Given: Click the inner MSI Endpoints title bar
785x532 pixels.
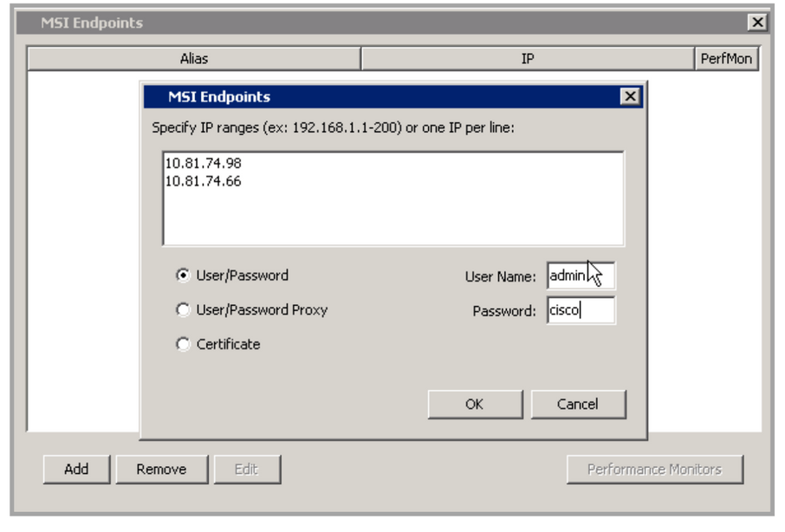Looking at the screenshot, I should [x=393, y=96].
